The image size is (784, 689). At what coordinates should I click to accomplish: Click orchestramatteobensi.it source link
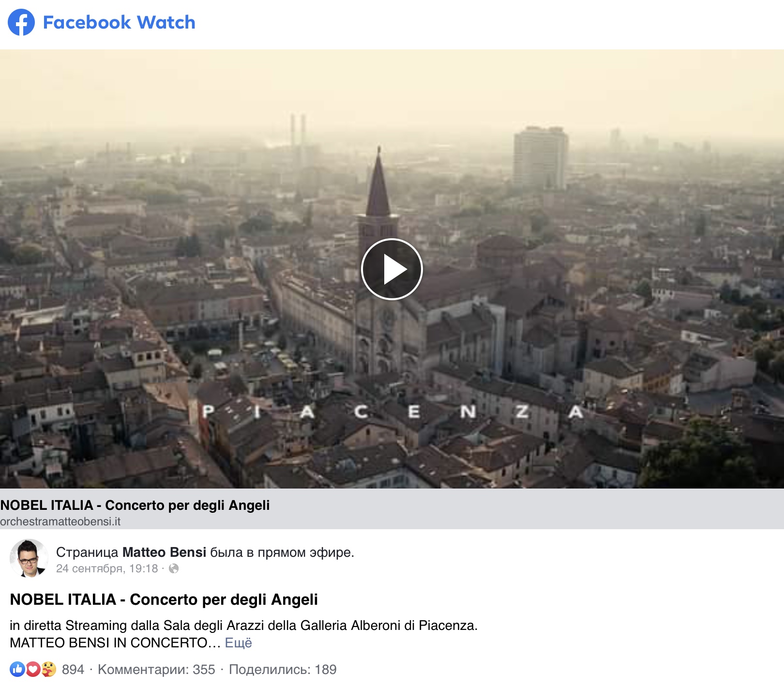[x=60, y=521]
